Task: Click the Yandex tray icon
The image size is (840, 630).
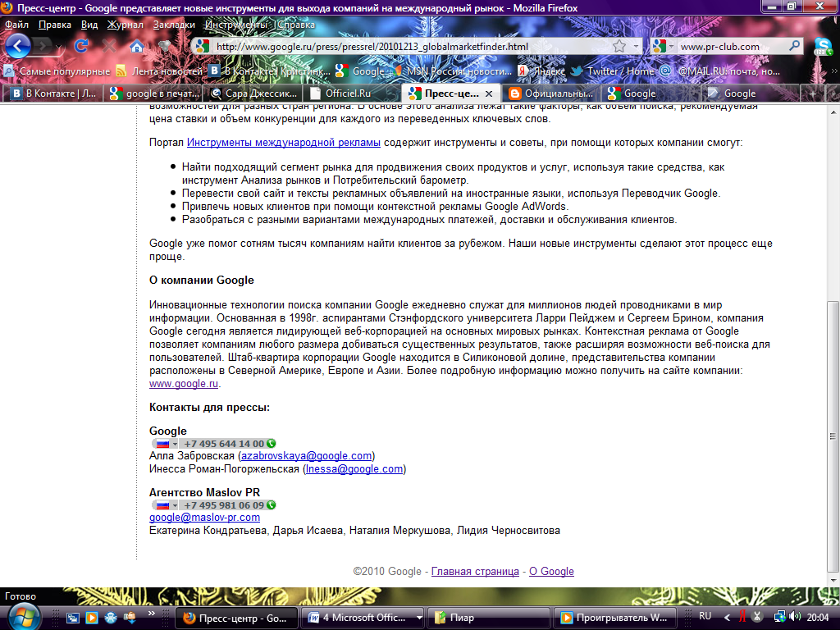Action: tap(742, 617)
